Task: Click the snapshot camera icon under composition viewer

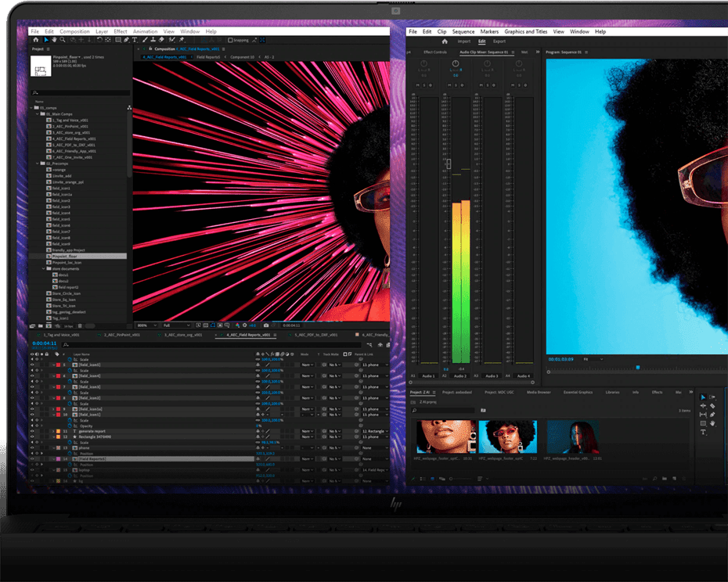Action: (x=266, y=325)
